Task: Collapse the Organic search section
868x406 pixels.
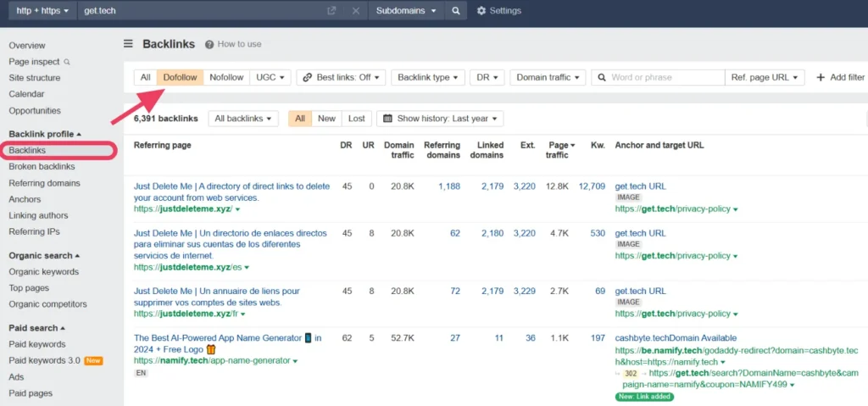Action: tap(44, 255)
